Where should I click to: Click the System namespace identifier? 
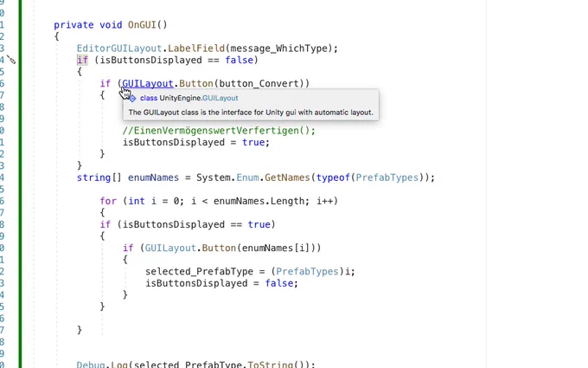tap(214, 178)
